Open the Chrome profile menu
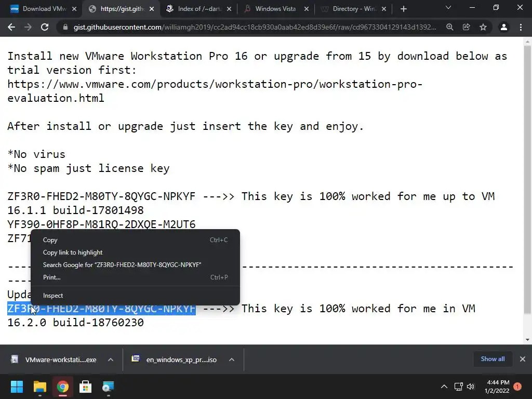 click(504, 27)
